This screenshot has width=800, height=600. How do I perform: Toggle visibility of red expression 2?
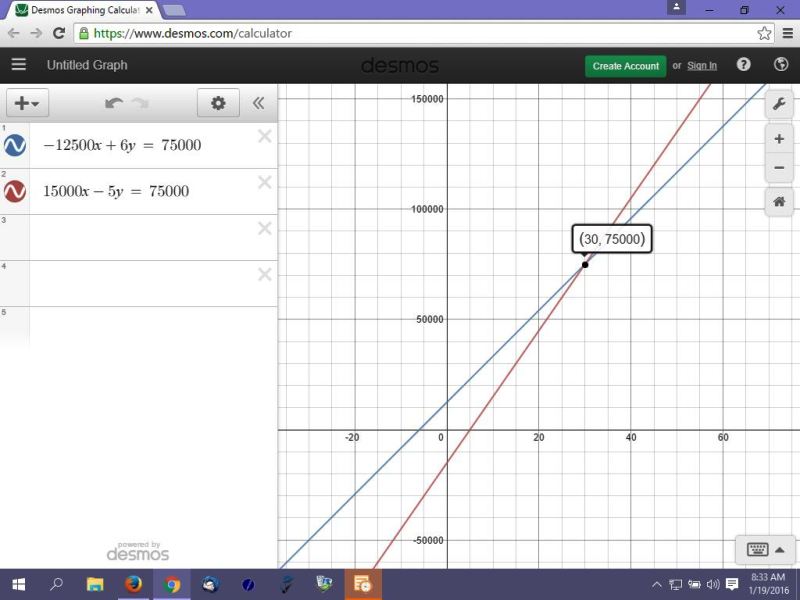(15, 191)
